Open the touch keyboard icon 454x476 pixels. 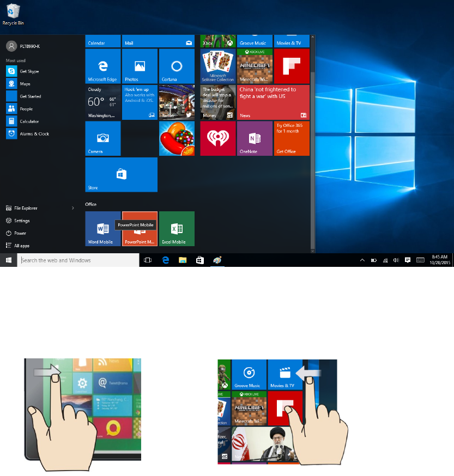[420, 260]
